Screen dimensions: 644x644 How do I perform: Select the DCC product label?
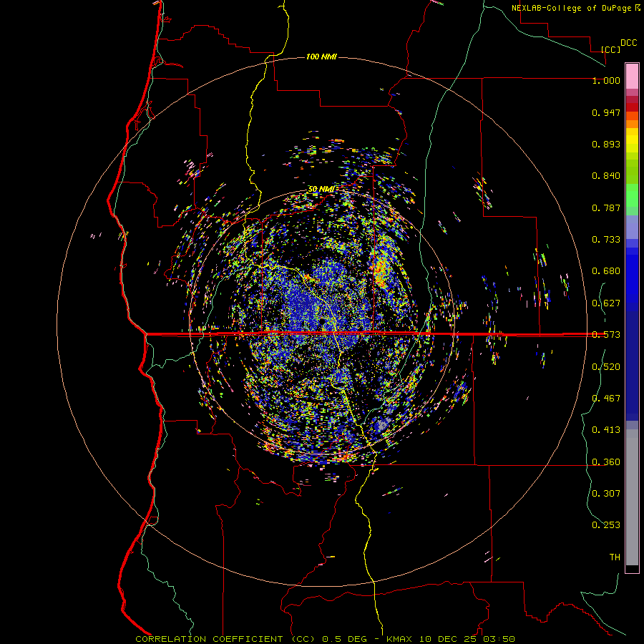pyautogui.click(x=628, y=43)
